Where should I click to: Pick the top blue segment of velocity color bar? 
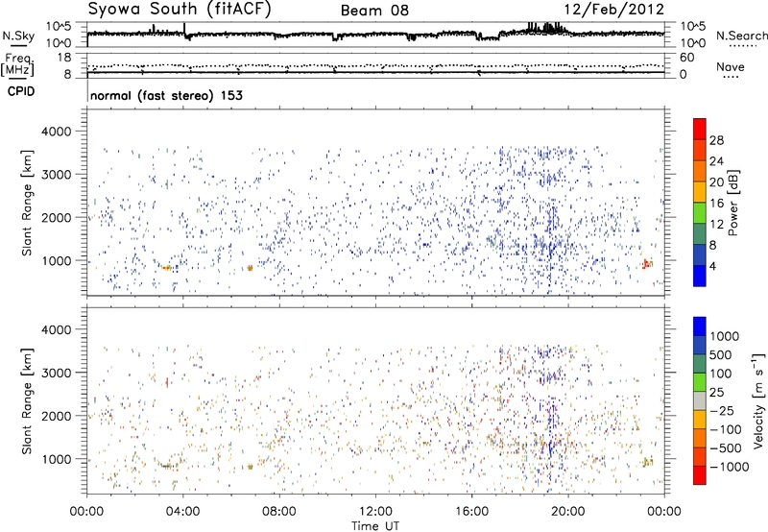(x=700, y=326)
